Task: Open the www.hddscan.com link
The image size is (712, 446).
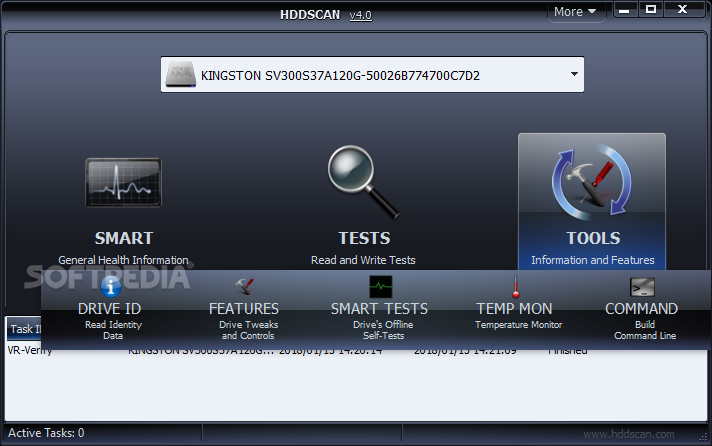Action: pyautogui.click(x=628, y=434)
